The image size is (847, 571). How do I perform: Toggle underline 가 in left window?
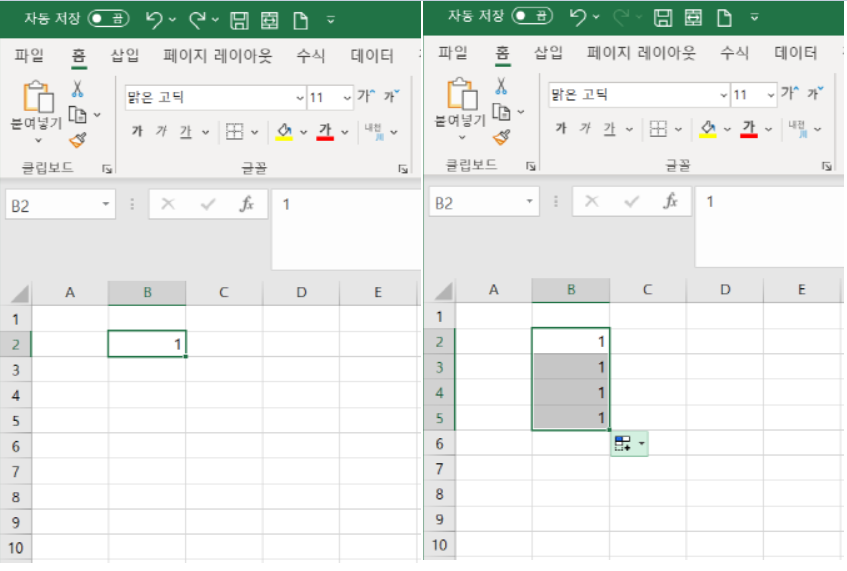tap(186, 131)
